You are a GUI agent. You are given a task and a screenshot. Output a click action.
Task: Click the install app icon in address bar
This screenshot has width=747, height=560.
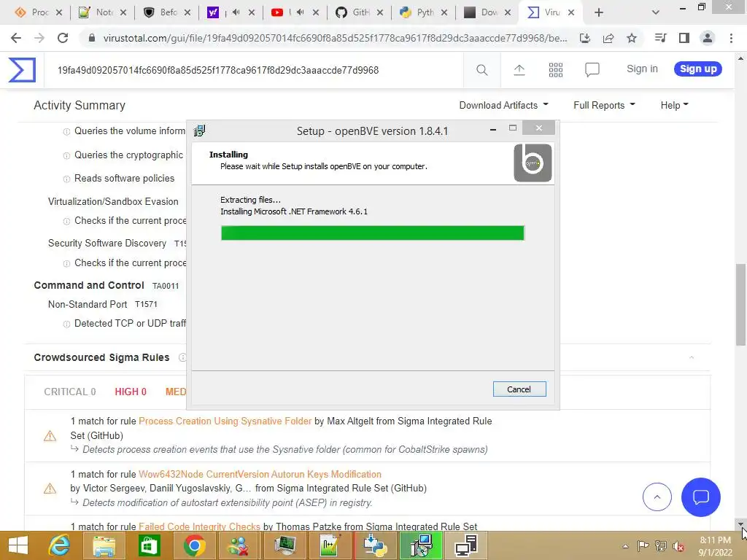(585, 38)
